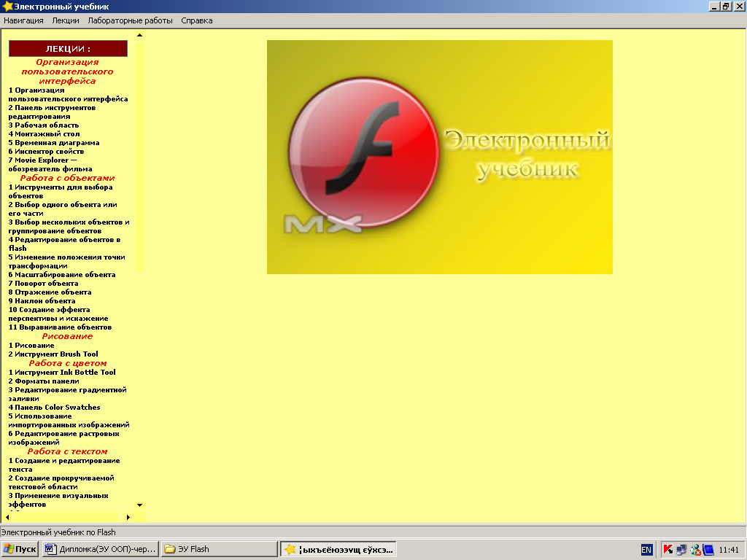
Task: Click status bar text Электронный учебник по Flash
Action: 58,532
